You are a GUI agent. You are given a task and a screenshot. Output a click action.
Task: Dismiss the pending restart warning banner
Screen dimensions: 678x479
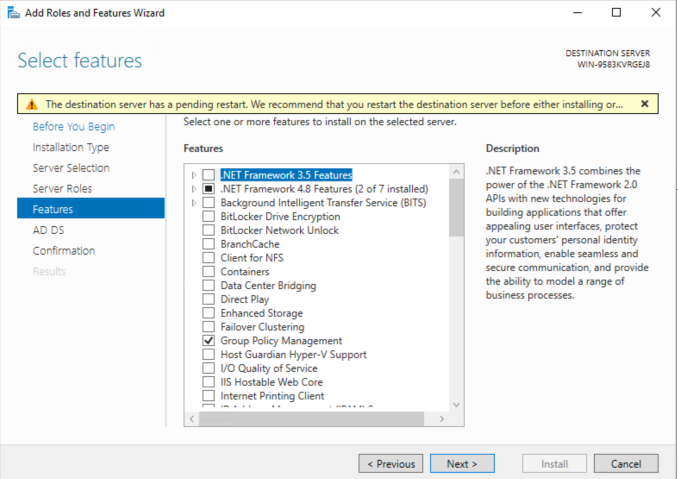[x=644, y=104]
